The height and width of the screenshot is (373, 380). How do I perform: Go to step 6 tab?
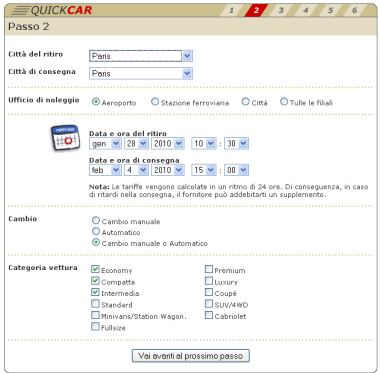pyautogui.click(x=354, y=11)
